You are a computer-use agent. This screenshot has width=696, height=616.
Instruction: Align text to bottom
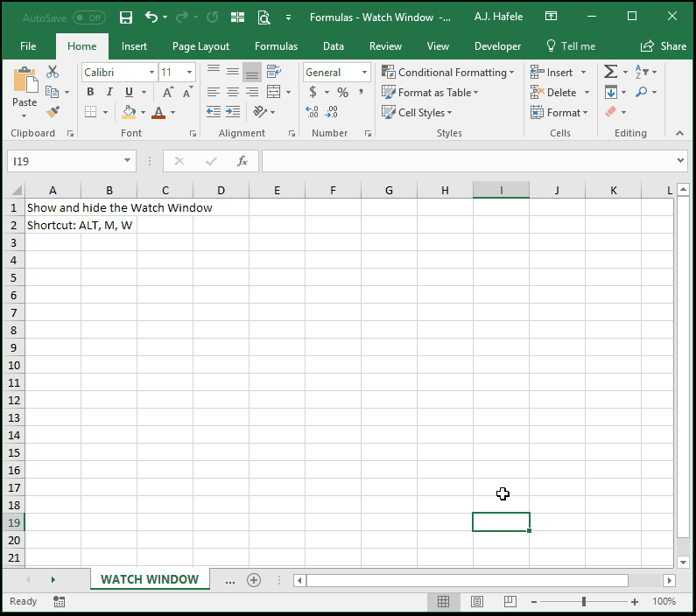click(x=251, y=73)
